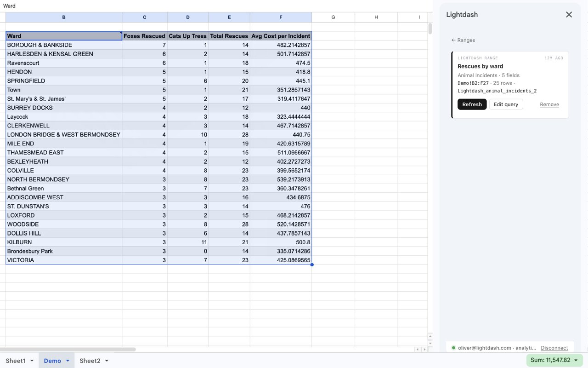Expand the Sum 11,547.82 summary dropdown
The width and height of the screenshot is (588, 368).
click(x=554, y=360)
